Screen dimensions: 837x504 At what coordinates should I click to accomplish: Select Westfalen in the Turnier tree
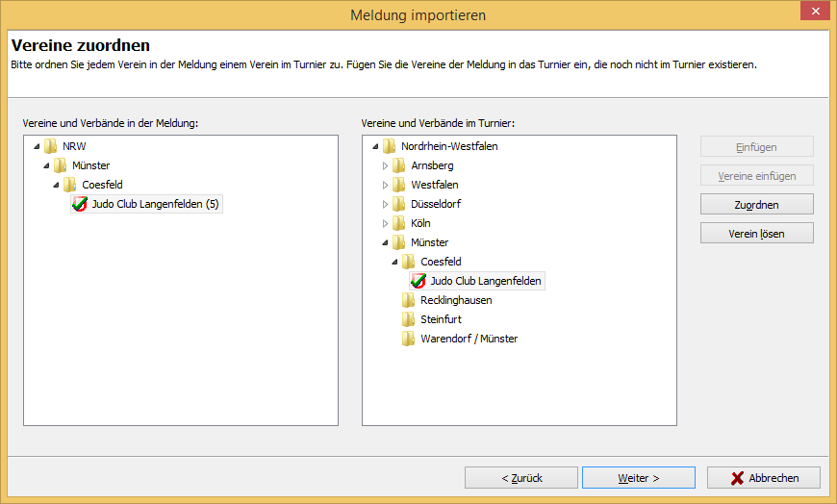tap(435, 185)
